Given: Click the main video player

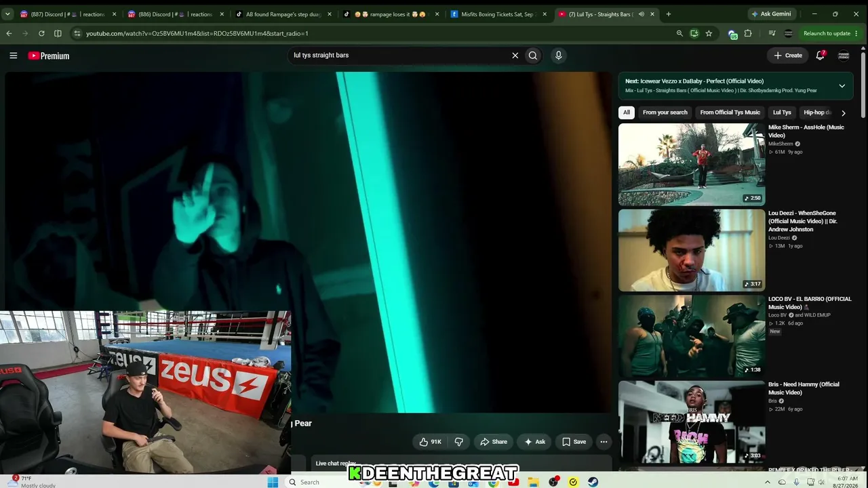Looking at the screenshot, I should pos(308,242).
